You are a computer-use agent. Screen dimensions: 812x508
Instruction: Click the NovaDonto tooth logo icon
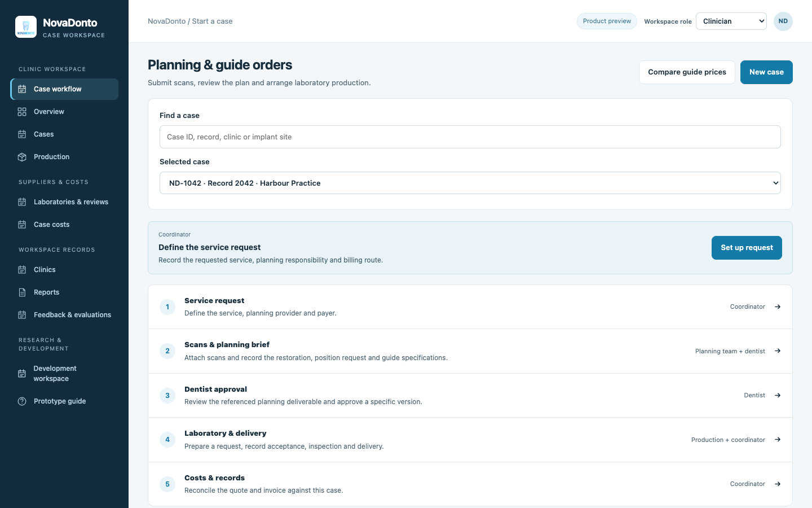pos(26,27)
